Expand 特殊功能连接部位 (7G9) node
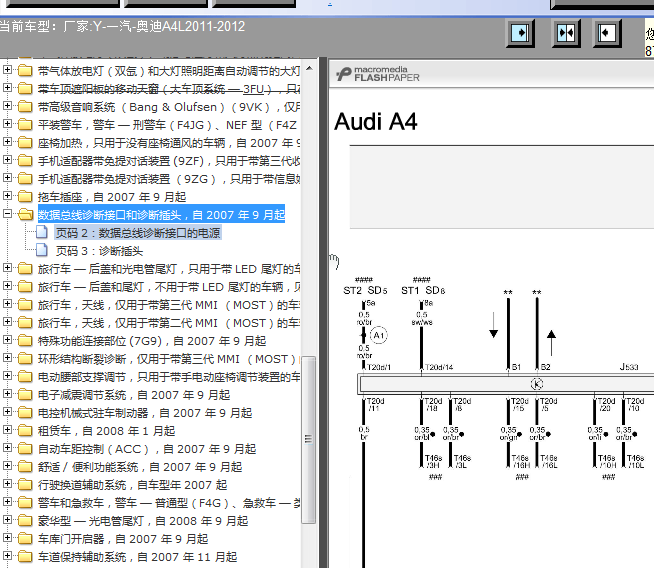This screenshot has height=568, width=654. 7,339
